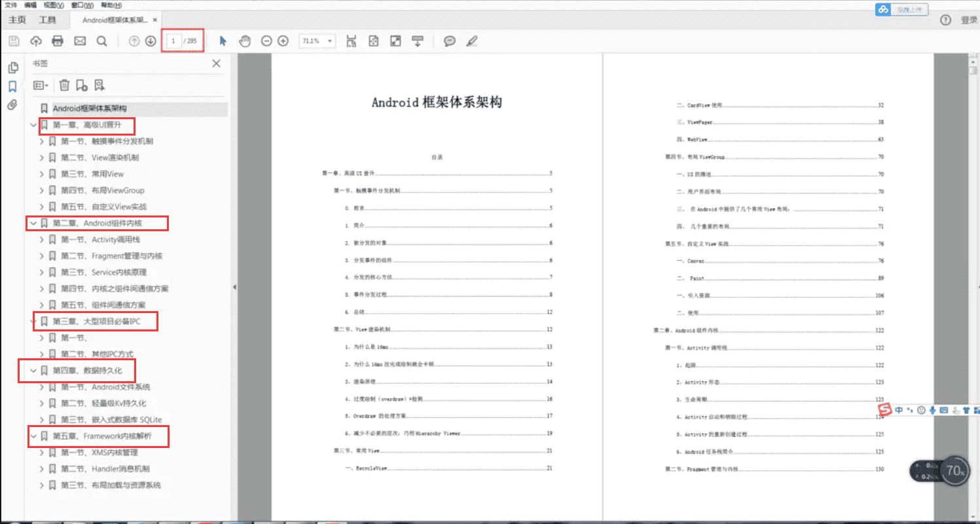Click the Zoom In icon
Viewport: 980px width, 524px height.
tap(282, 41)
